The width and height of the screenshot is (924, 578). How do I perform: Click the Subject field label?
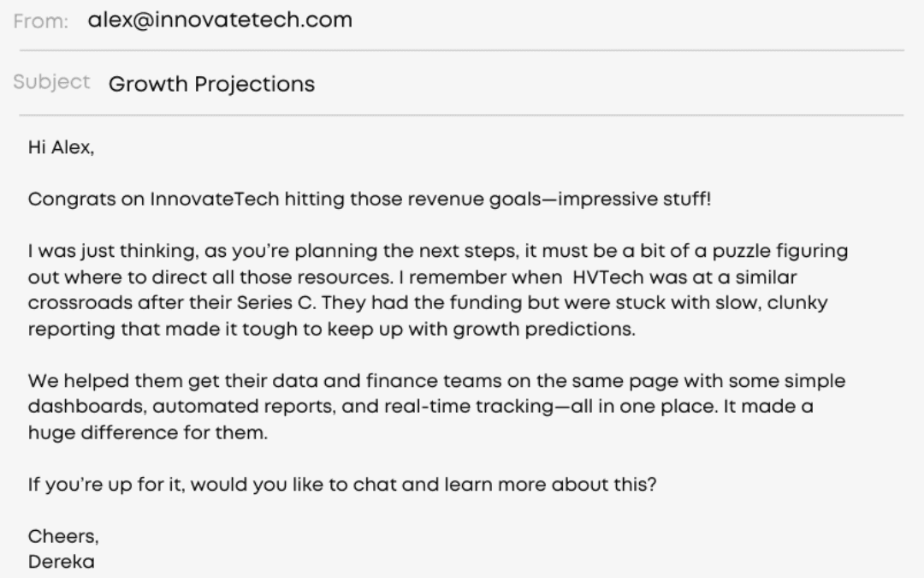[52, 82]
